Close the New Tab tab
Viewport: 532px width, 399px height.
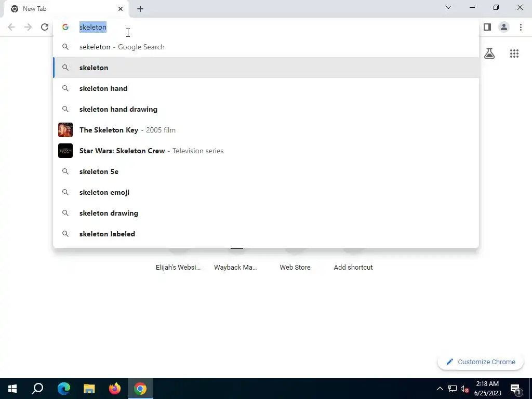pyautogui.click(x=121, y=9)
